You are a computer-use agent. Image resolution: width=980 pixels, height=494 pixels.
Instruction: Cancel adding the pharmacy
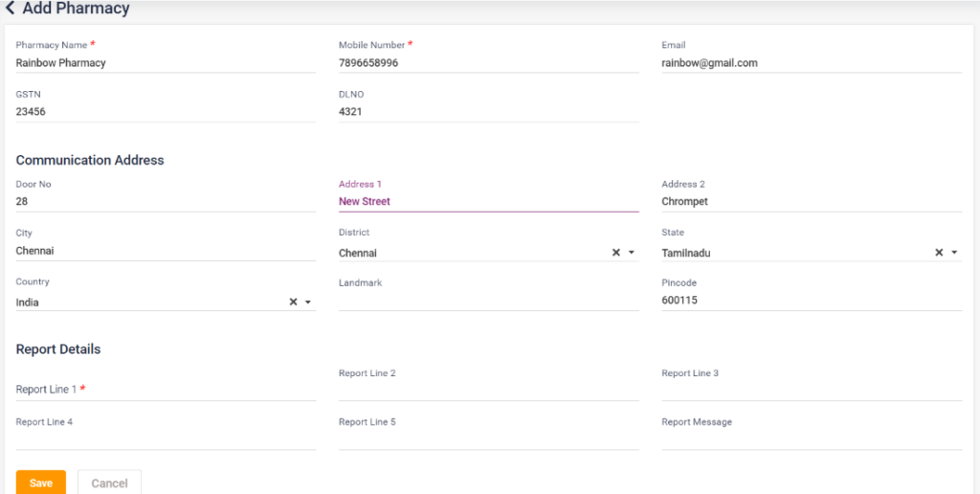109,483
